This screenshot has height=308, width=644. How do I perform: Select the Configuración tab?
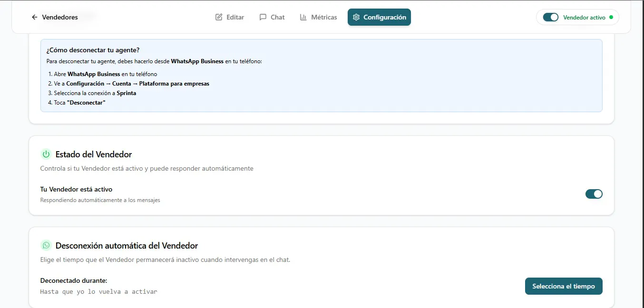[379, 17]
